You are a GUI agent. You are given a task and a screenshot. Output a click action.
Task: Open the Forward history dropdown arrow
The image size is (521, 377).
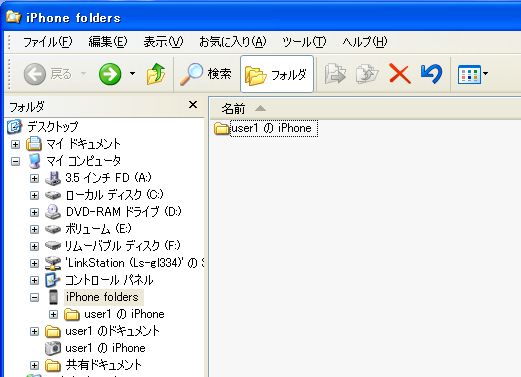(x=132, y=74)
